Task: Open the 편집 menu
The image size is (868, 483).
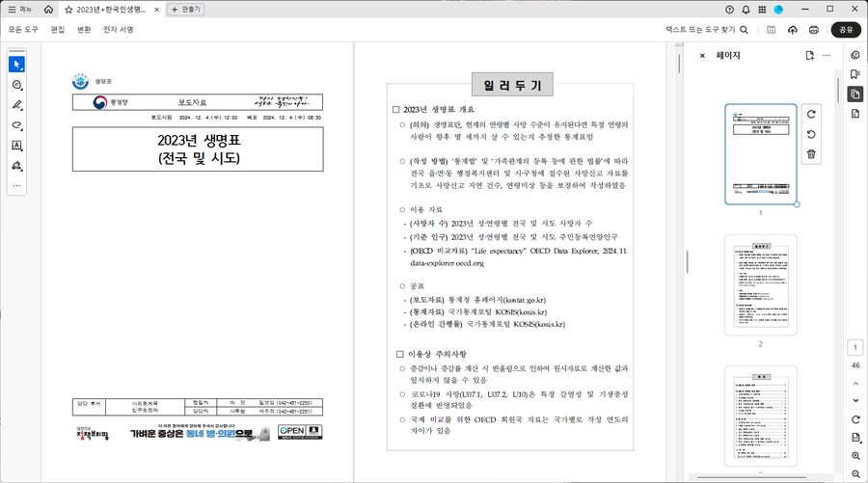Action: click(58, 29)
